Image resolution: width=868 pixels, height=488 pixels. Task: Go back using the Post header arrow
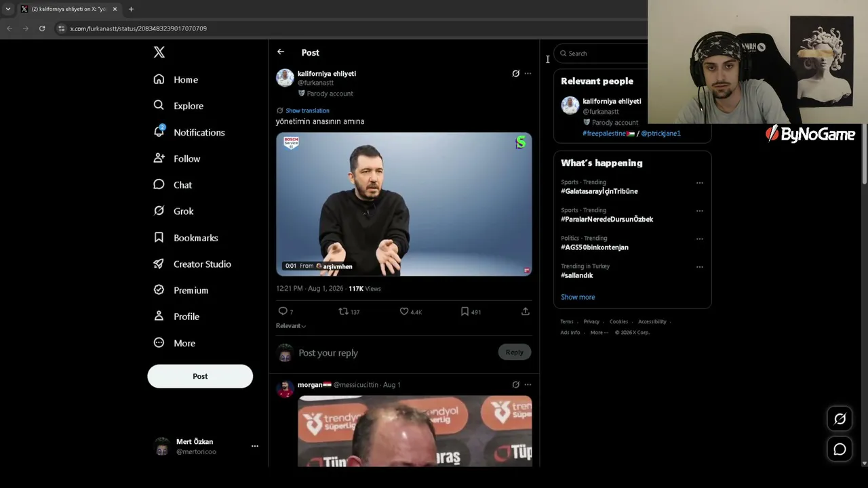(281, 52)
